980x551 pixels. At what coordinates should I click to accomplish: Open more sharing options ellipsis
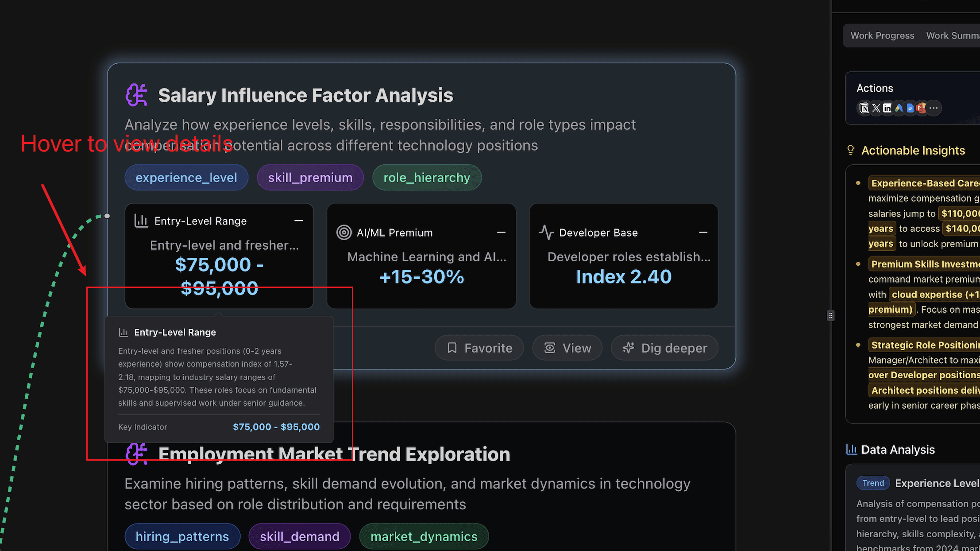point(934,108)
